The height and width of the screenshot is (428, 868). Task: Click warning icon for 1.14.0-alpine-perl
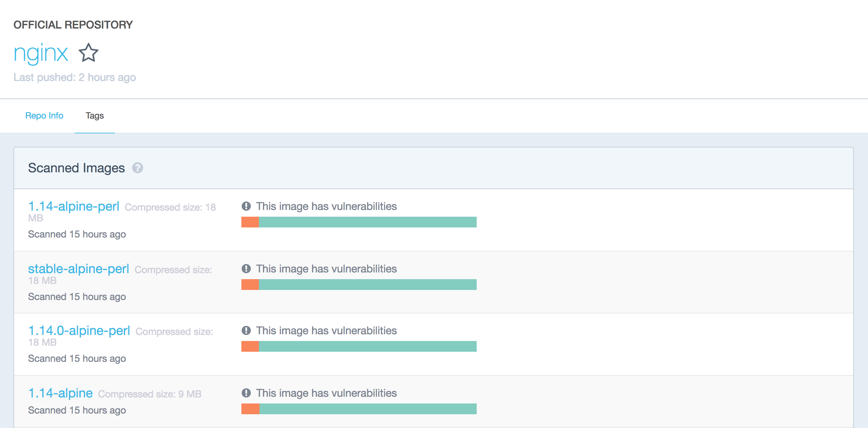click(246, 330)
